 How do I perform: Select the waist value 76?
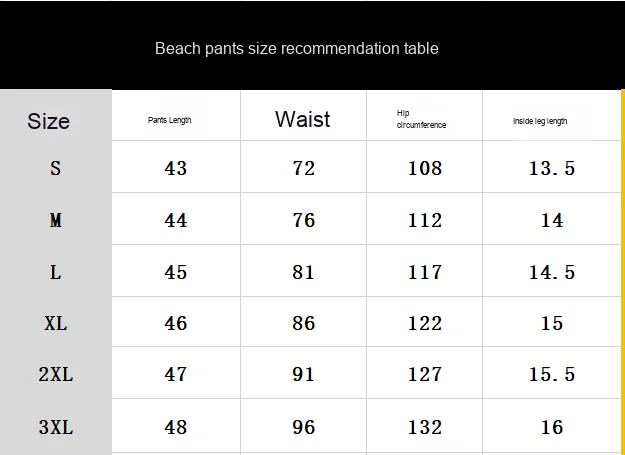tap(304, 220)
